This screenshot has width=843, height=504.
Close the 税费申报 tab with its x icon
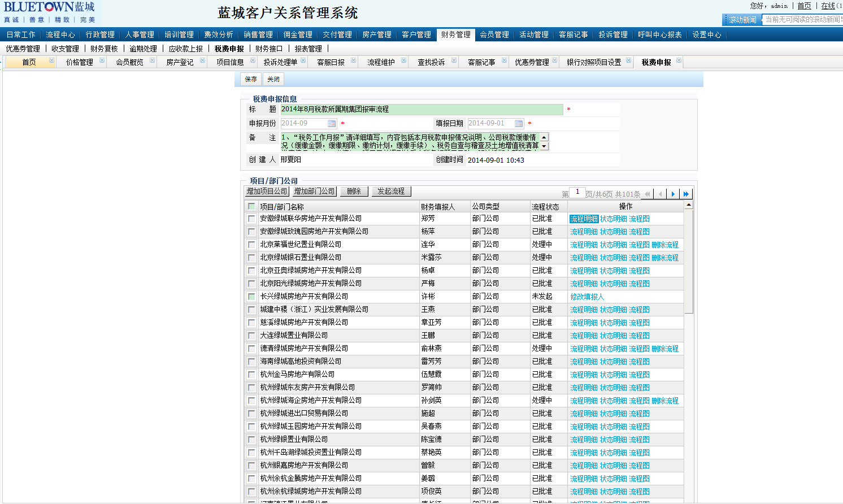(679, 60)
